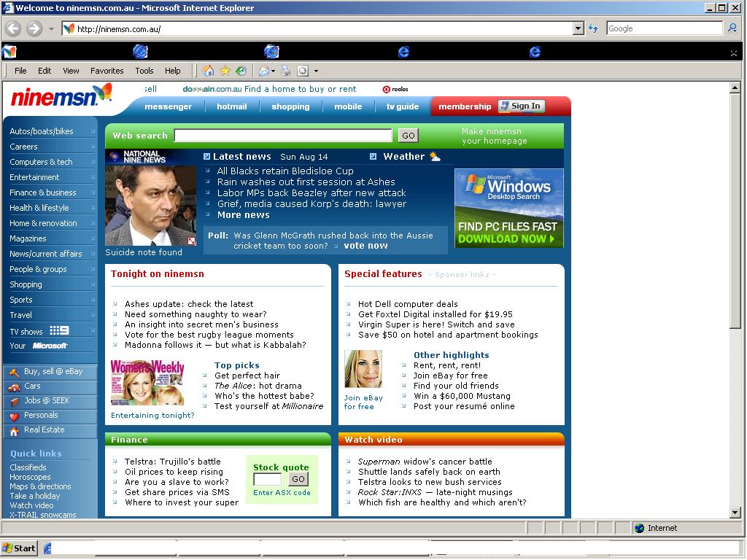
Task: Click the browser Back arrow button
Action: point(13,28)
